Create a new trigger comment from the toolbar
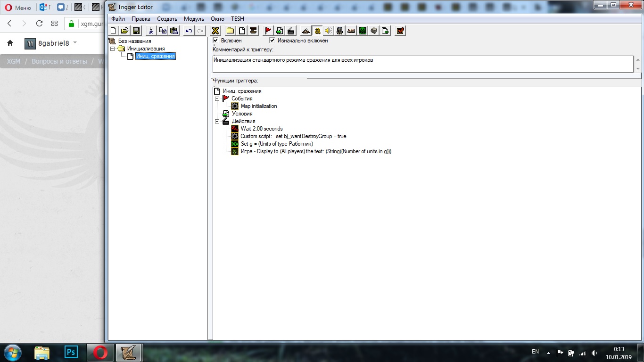 pos(253,31)
